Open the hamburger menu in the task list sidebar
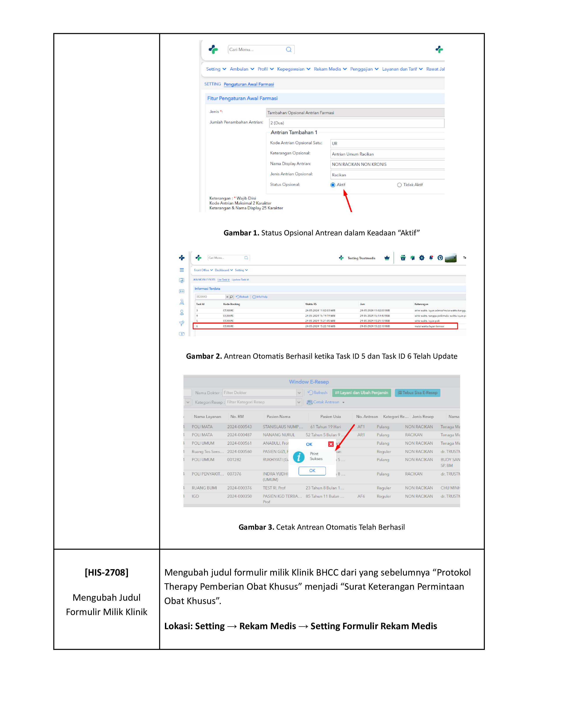The width and height of the screenshot is (563, 728). [181, 270]
